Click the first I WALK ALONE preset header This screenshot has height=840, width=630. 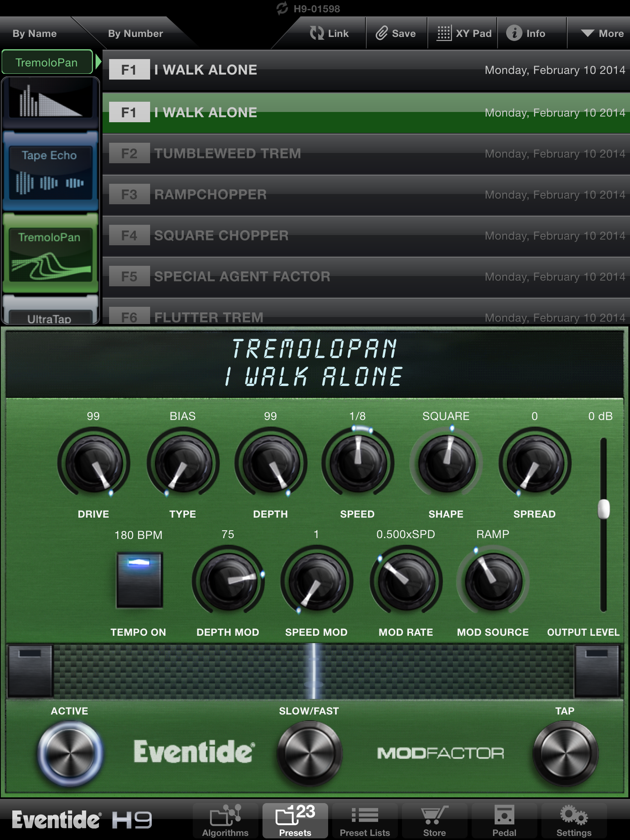pyautogui.click(x=366, y=70)
